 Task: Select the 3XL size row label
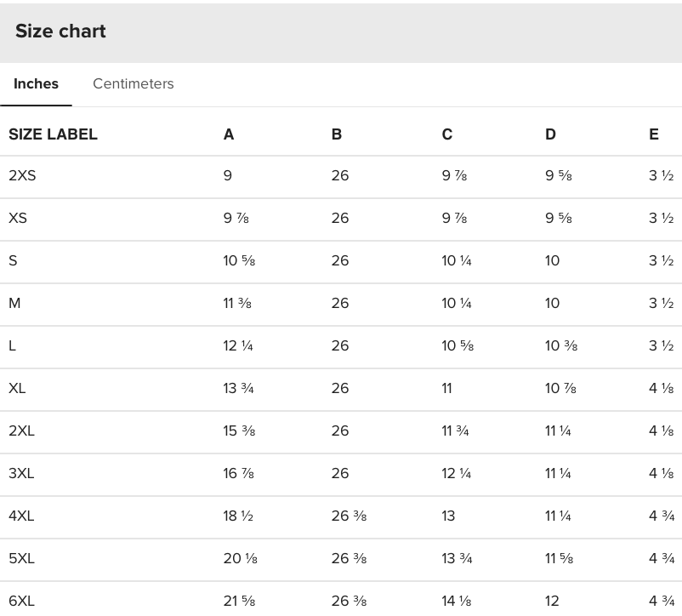tap(21, 474)
